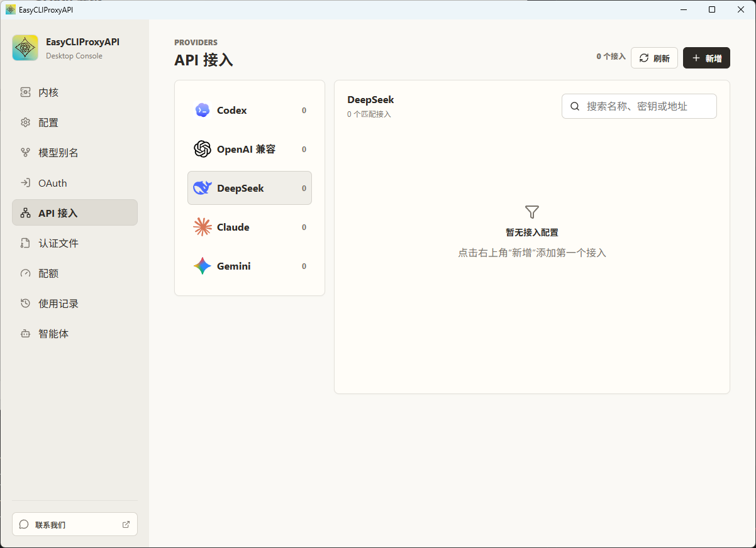Click the search magnifier icon

click(x=575, y=106)
